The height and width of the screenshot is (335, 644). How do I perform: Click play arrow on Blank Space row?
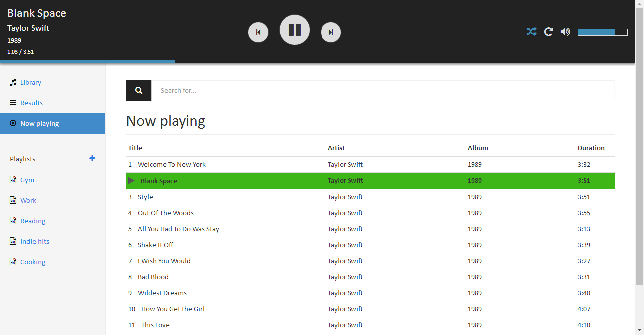tap(132, 180)
